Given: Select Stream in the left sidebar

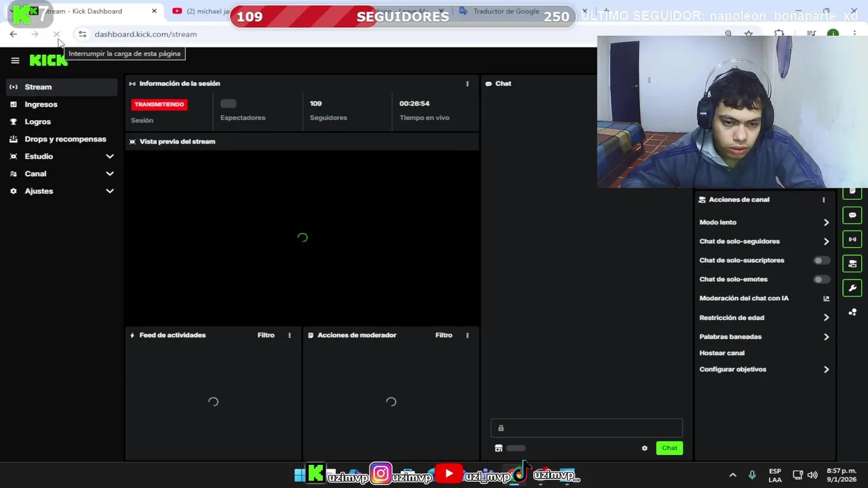Looking at the screenshot, I should click(61, 87).
